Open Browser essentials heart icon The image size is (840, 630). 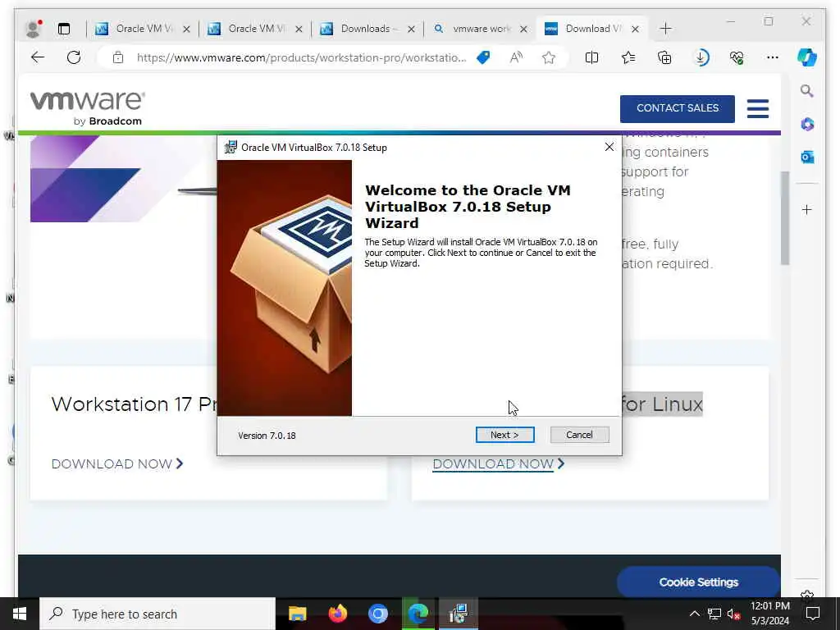(x=737, y=57)
